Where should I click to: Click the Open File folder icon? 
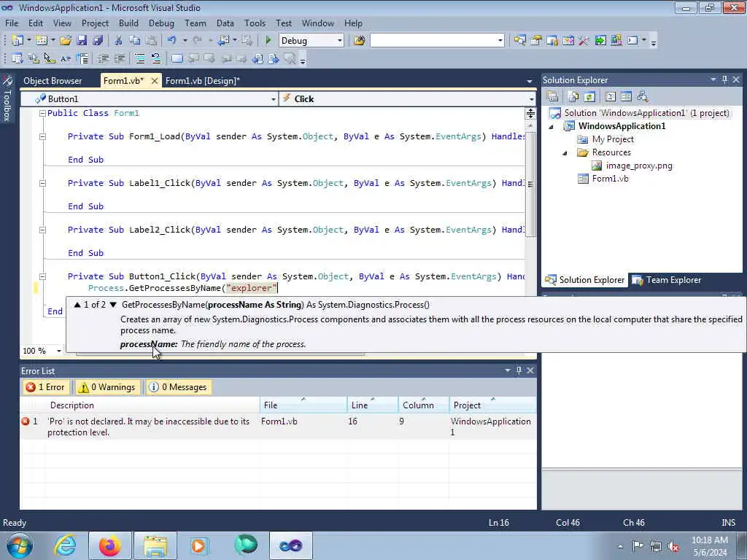pyautogui.click(x=65, y=41)
